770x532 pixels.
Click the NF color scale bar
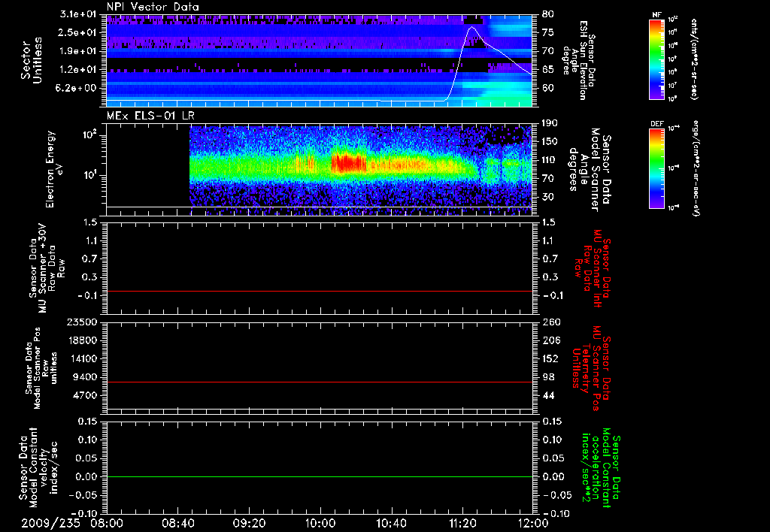click(x=657, y=59)
